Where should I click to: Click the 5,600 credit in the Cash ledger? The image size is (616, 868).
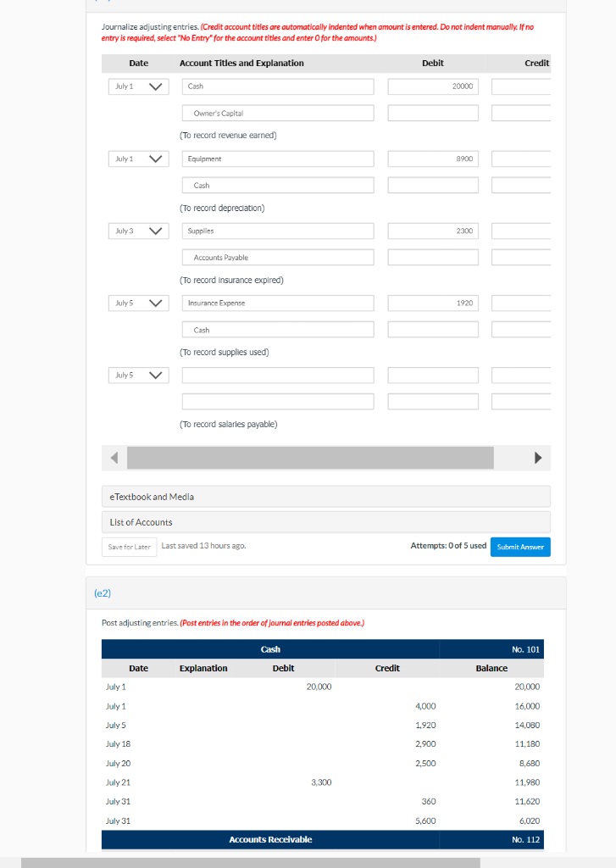[x=425, y=821]
